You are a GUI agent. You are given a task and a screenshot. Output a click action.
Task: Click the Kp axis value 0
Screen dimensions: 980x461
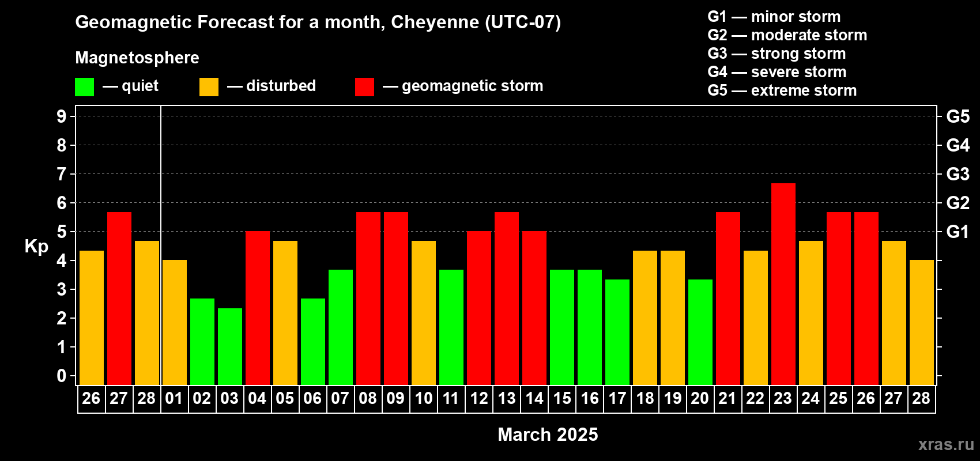pos(62,376)
